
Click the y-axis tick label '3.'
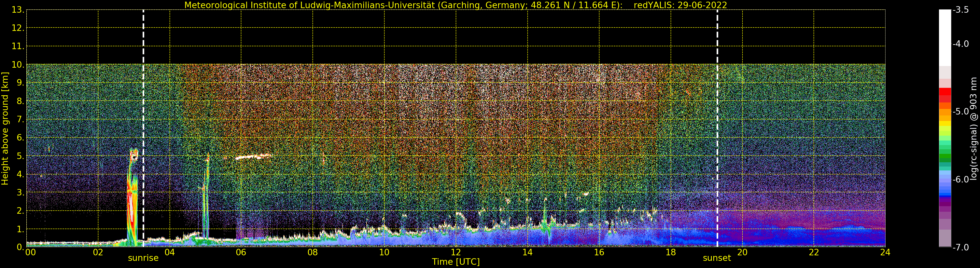point(20,193)
